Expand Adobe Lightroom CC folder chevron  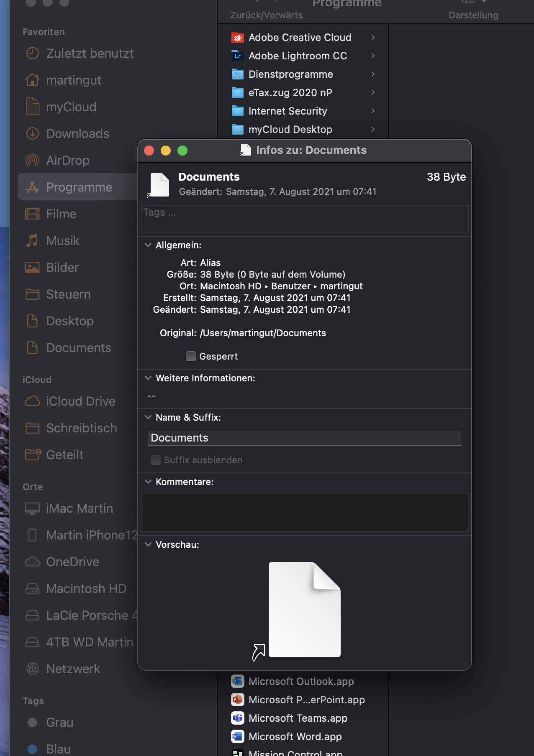[373, 56]
